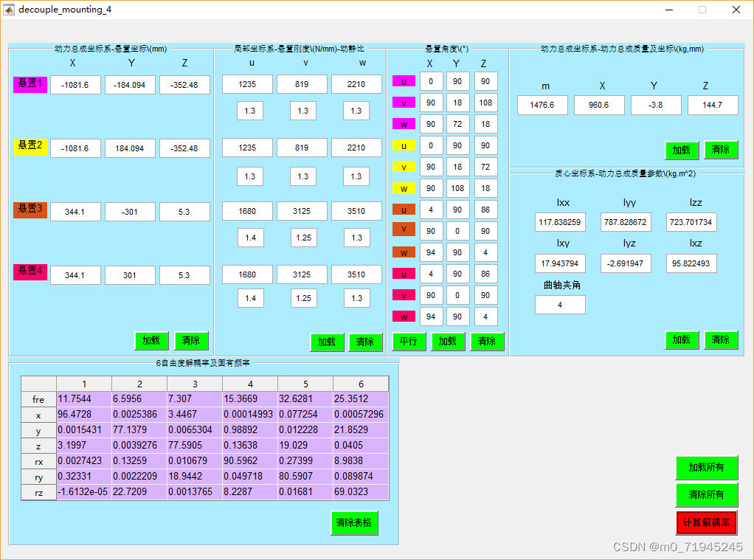Select the Iyz field showing -2.691947
Image resolution: width=754 pixels, height=560 pixels.
coord(626,263)
